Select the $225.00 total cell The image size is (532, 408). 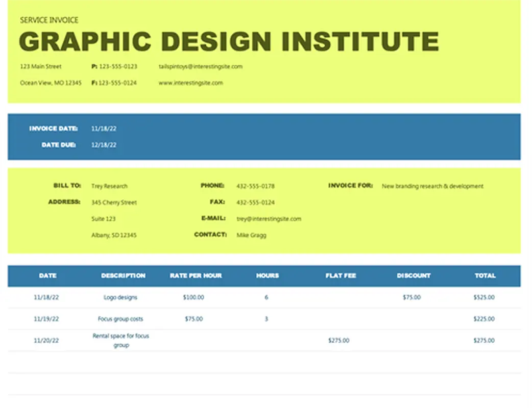[484, 319]
